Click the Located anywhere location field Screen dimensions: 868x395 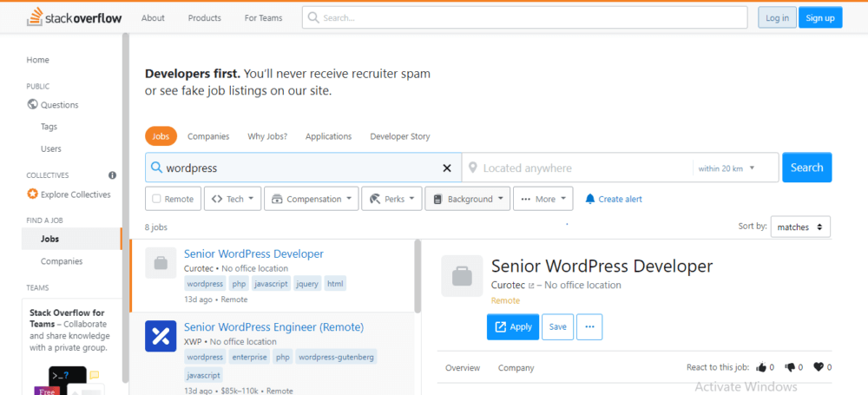tap(575, 168)
